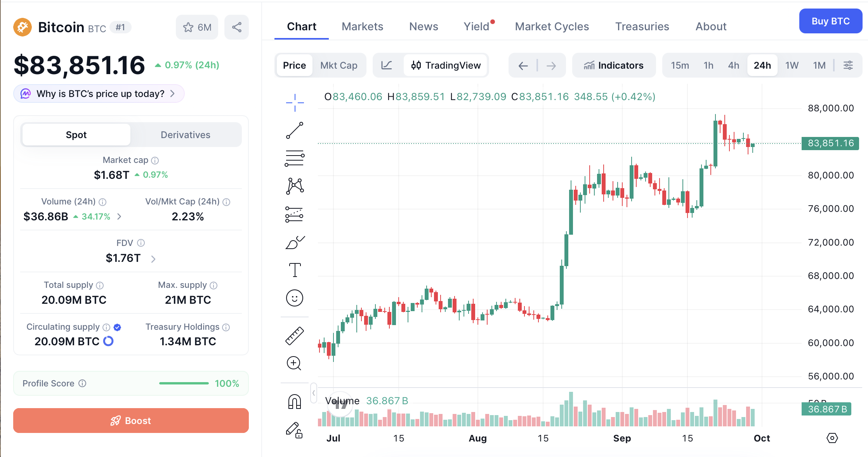
Task: Pick the text annotation tool
Action: click(295, 270)
